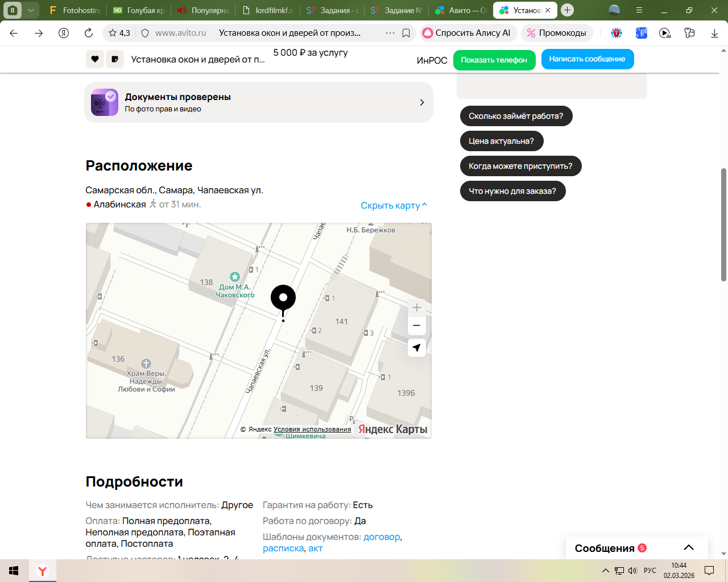The height and width of the screenshot is (582, 728).
Task: Click the media play extension icon
Action: coord(665,33)
